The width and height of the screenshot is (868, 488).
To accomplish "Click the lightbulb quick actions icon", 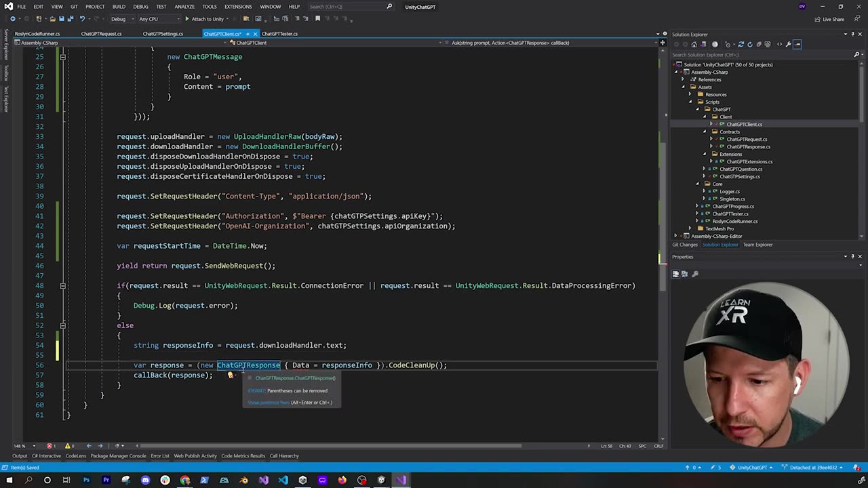I will [x=230, y=375].
